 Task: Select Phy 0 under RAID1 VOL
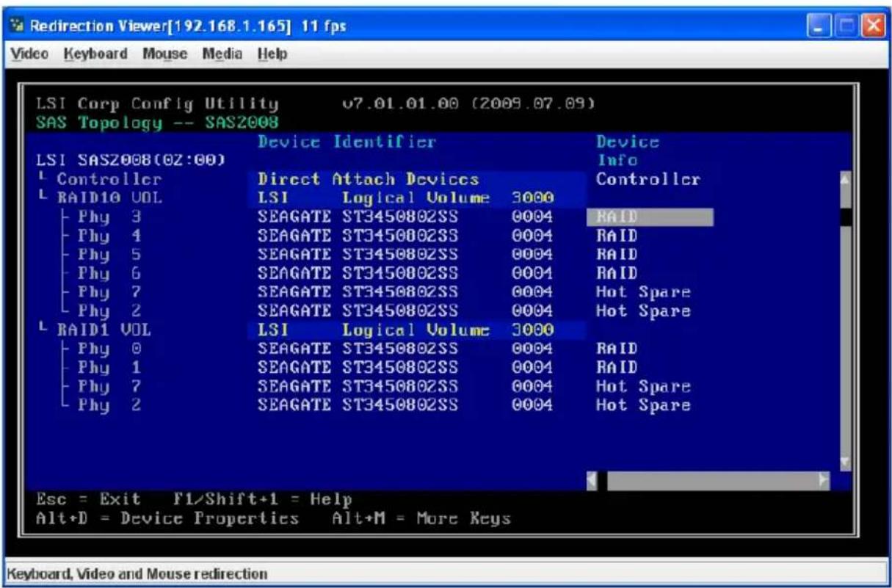pos(109,348)
